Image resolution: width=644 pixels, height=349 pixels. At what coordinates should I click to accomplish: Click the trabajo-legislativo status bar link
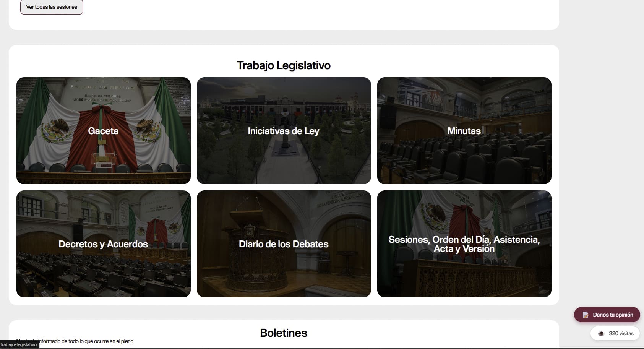click(x=19, y=344)
